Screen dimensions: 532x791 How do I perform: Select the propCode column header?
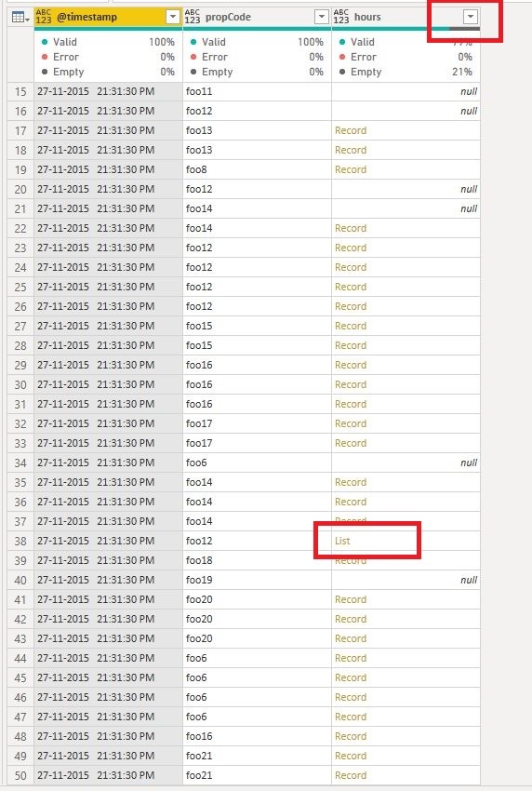coord(257,17)
